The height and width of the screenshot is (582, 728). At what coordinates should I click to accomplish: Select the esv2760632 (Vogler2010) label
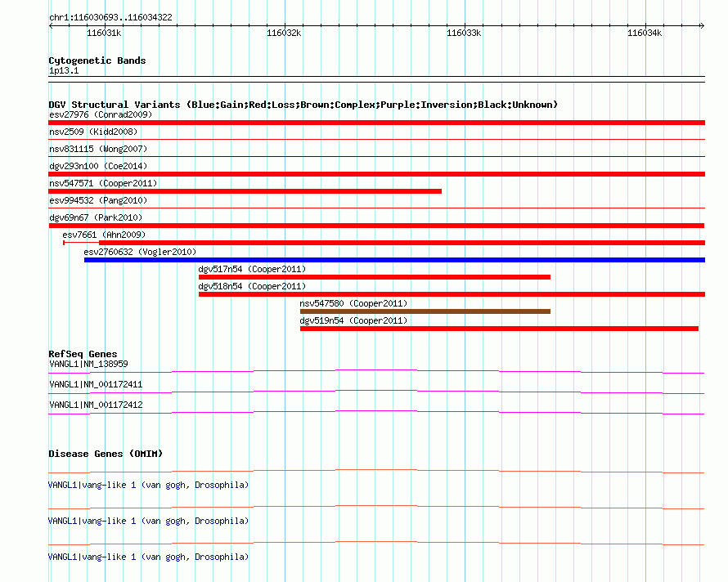pyautogui.click(x=140, y=252)
